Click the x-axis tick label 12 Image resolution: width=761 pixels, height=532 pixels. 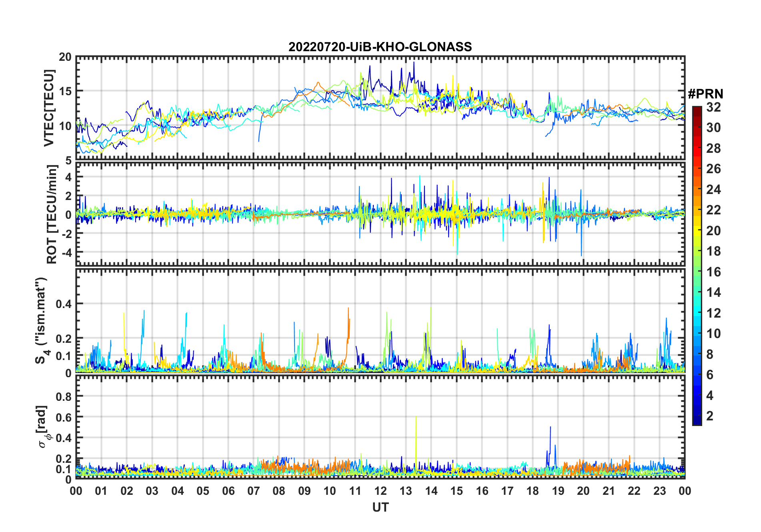pos(380,491)
